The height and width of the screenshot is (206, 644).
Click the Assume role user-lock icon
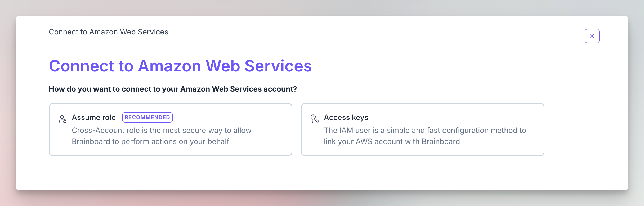pyautogui.click(x=62, y=119)
